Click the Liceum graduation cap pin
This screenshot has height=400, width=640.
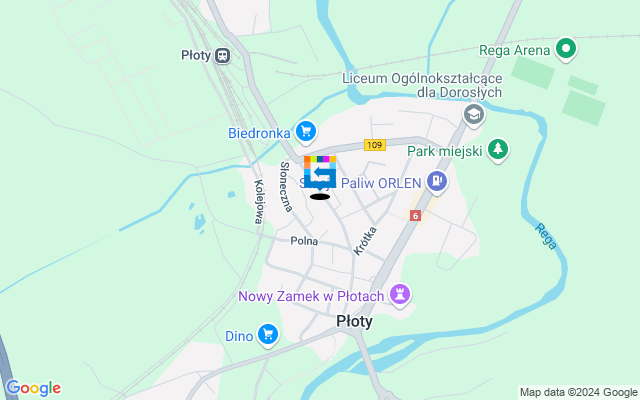click(x=474, y=116)
